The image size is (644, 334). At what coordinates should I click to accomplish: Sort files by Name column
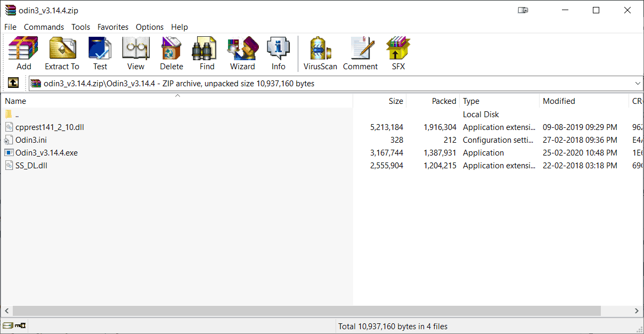(177, 101)
